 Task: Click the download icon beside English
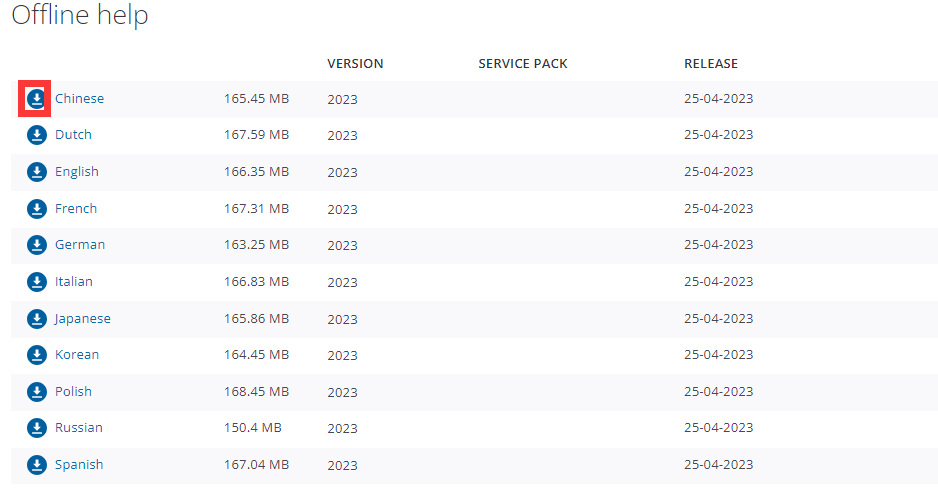click(36, 172)
